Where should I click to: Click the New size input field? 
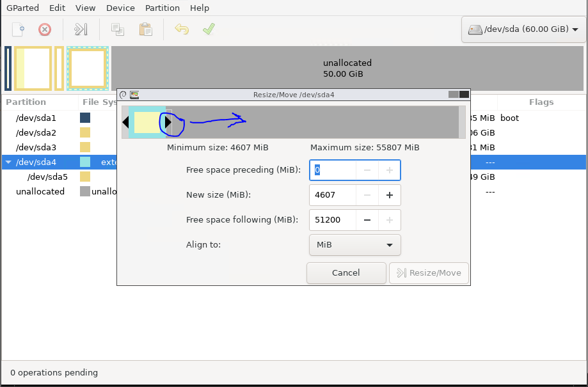[332, 195]
